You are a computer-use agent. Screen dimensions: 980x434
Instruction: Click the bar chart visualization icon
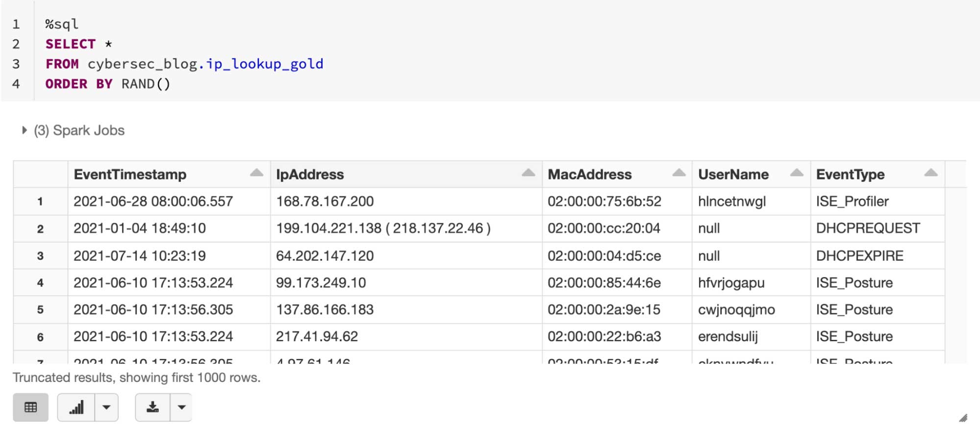[x=76, y=408]
